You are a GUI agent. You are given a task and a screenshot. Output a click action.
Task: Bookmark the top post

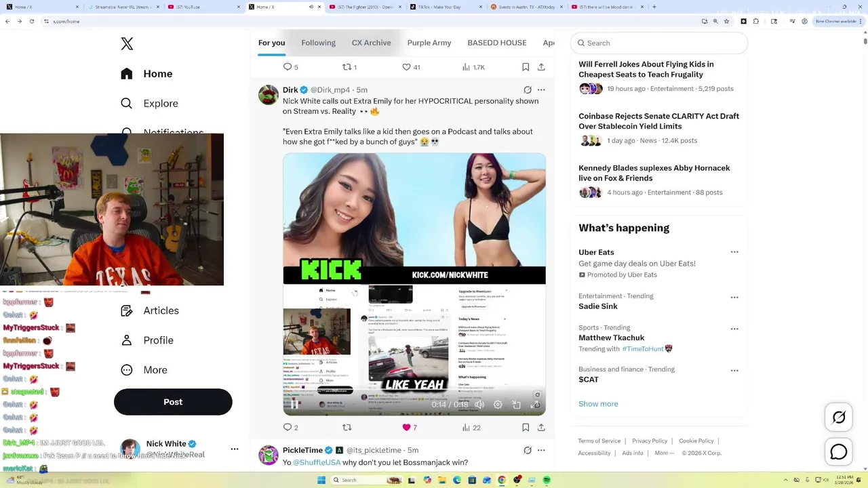526,67
